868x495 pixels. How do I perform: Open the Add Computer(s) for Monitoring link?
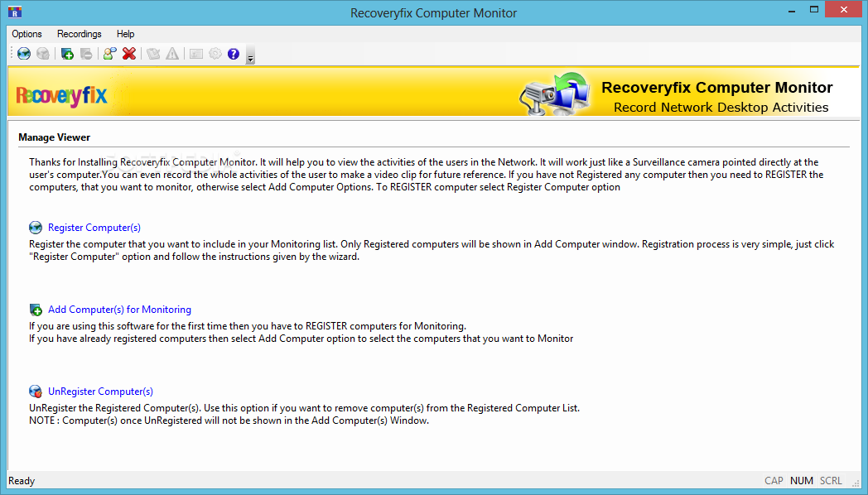[x=119, y=309]
